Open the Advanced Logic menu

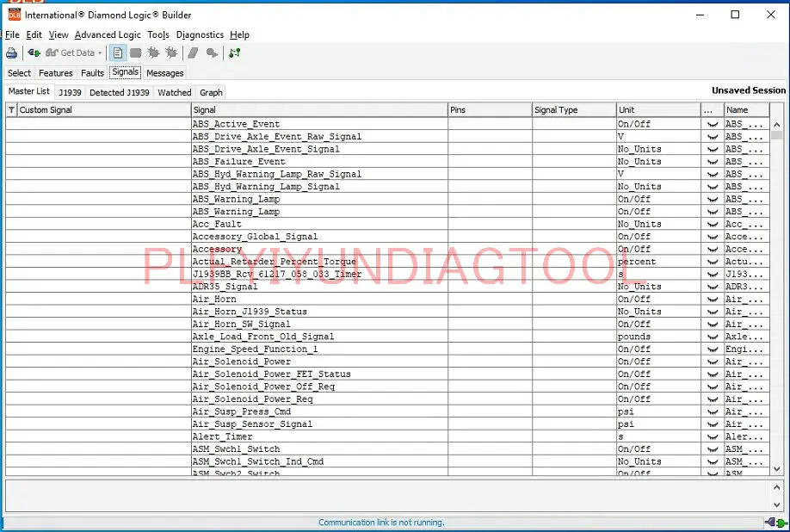[x=108, y=34]
